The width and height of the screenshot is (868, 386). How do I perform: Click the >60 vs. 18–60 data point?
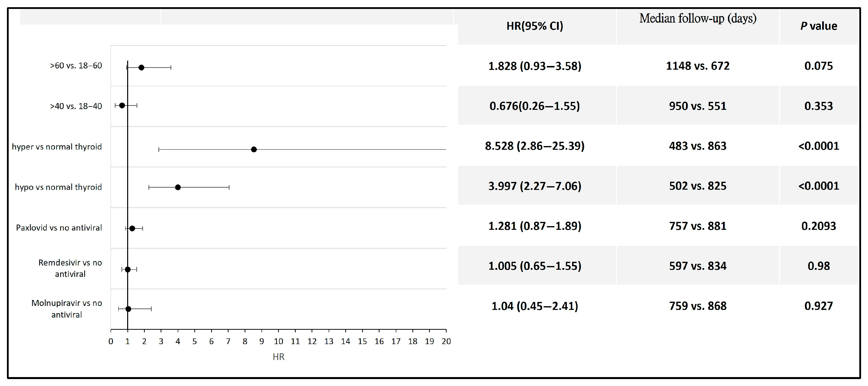141,67
